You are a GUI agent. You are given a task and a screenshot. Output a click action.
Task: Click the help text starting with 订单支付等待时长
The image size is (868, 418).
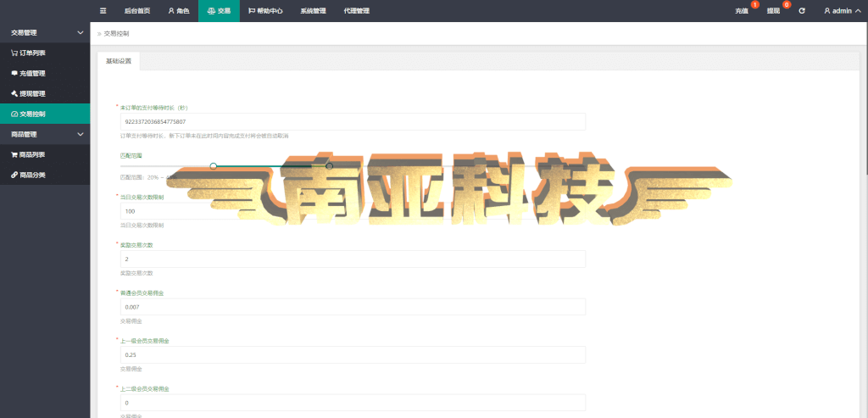tap(204, 136)
